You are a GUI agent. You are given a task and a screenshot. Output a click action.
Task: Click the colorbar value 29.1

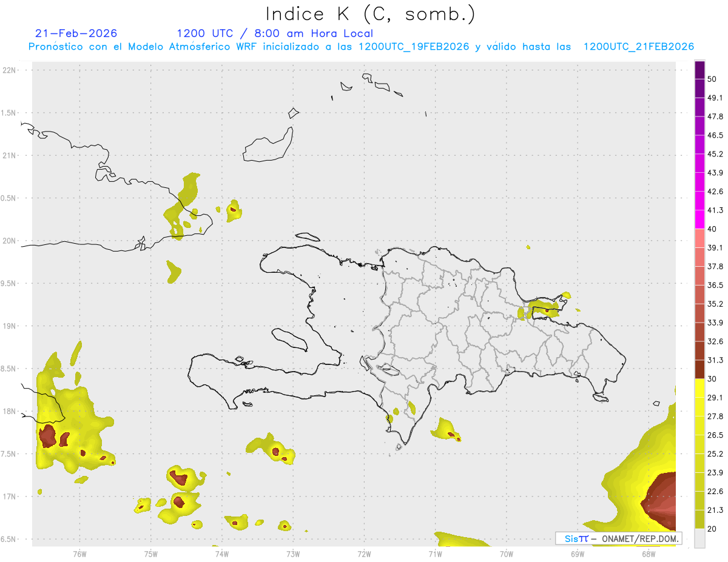(x=715, y=398)
